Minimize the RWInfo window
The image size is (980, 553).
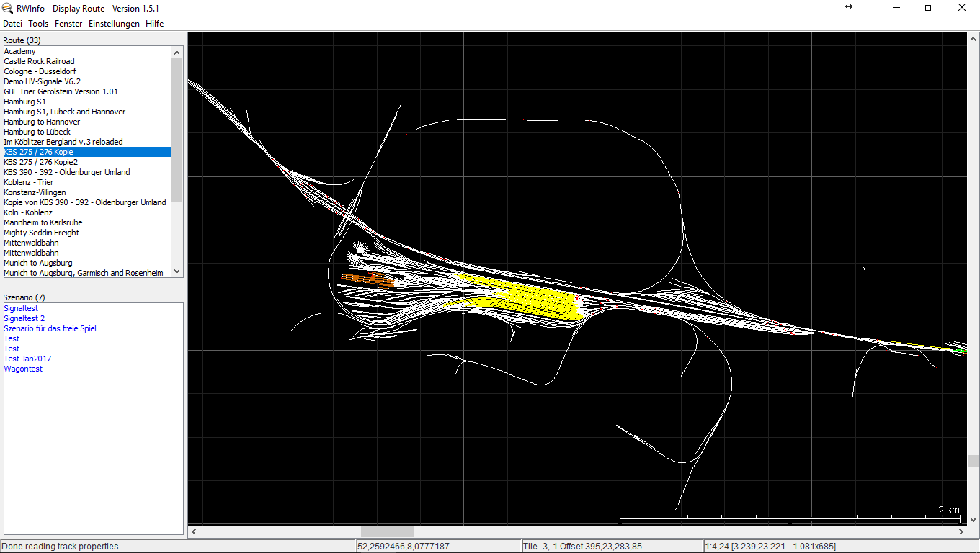pos(896,7)
